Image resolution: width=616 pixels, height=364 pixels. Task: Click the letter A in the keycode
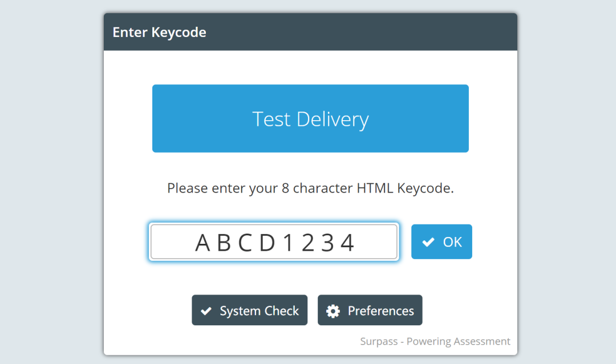[203, 243]
